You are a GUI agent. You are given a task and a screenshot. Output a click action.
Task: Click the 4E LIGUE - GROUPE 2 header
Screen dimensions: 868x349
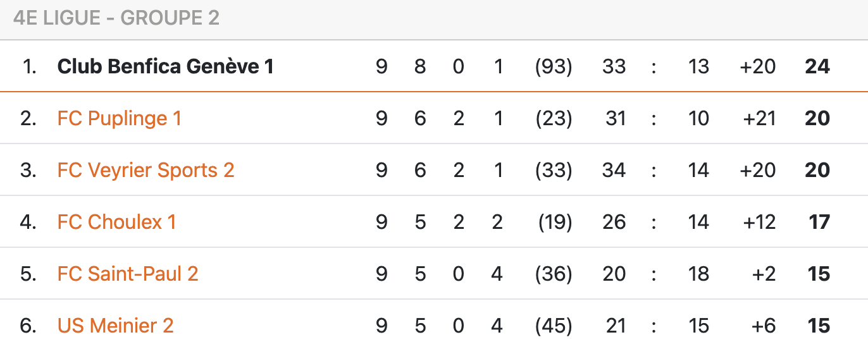tap(116, 18)
